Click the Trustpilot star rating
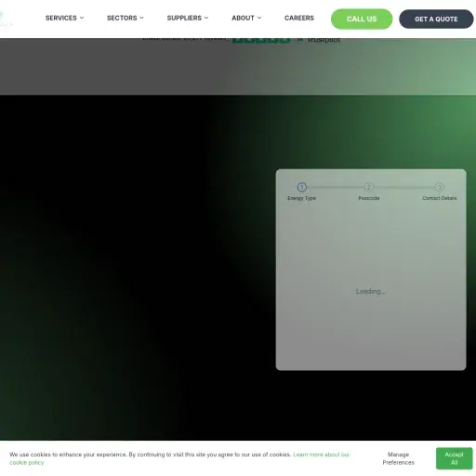This screenshot has width=476, height=476. [x=261, y=40]
